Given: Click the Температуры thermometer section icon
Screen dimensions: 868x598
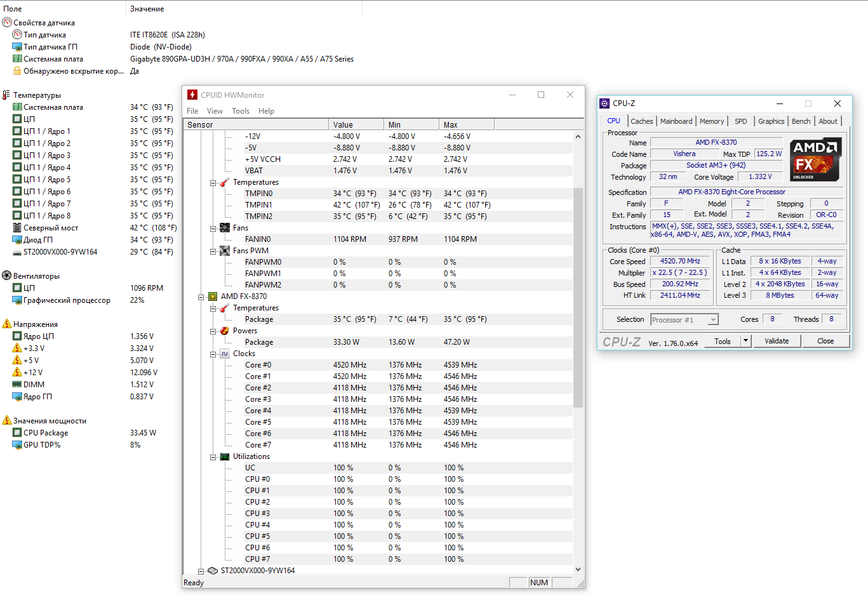Looking at the screenshot, I should click(7, 95).
